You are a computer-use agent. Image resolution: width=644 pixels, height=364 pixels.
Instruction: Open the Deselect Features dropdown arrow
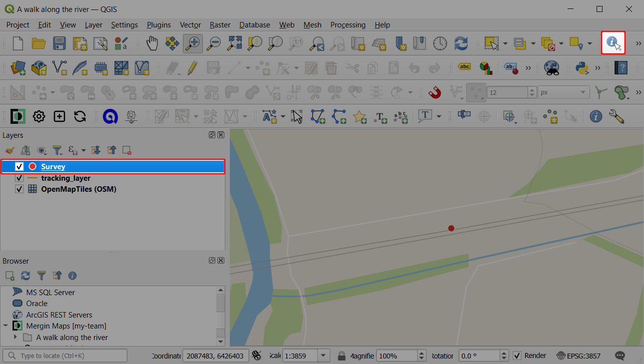[x=561, y=44]
